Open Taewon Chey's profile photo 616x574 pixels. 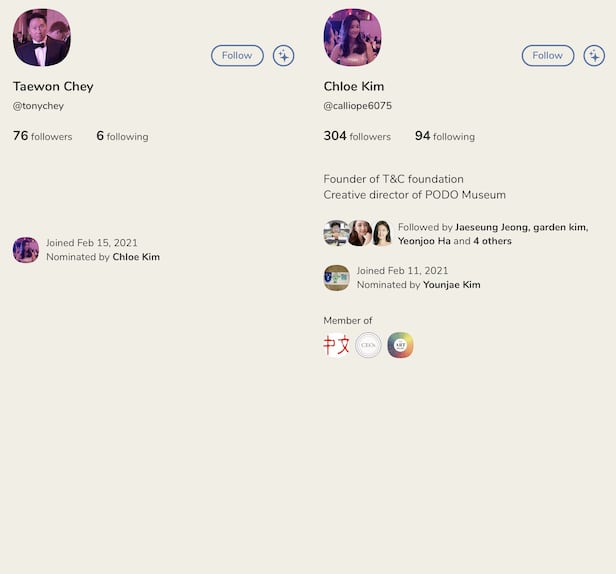[42, 38]
